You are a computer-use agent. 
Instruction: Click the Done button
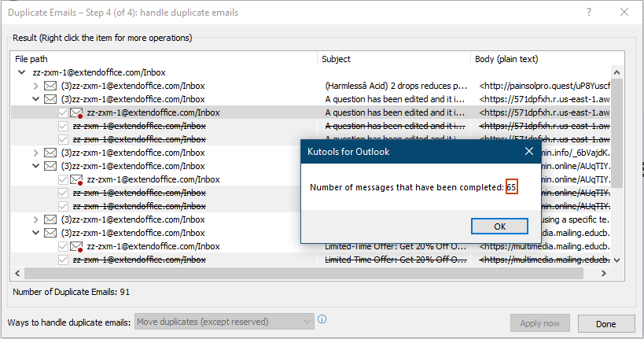pyautogui.click(x=605, y=324)
